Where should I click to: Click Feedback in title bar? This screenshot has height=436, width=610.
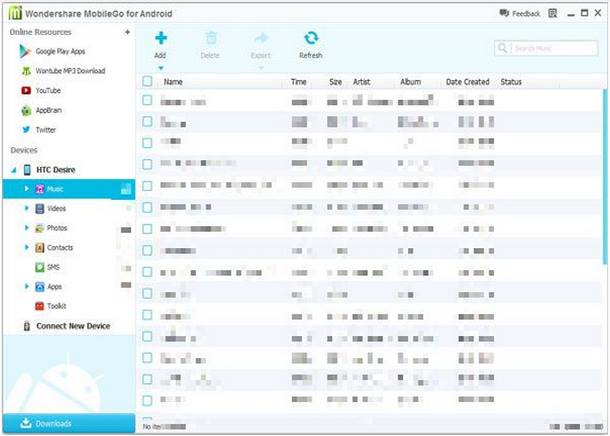520,14
